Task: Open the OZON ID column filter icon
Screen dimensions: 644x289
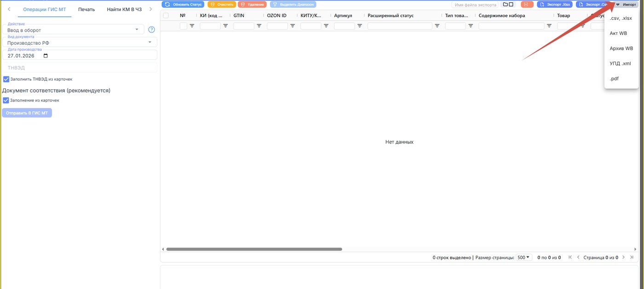Action: [293, 26]
